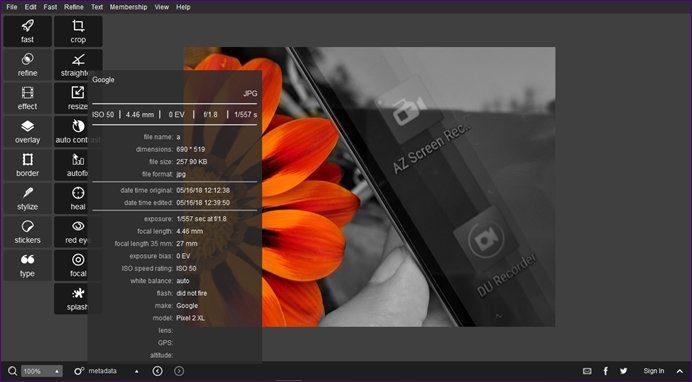The width and height of the screenshot is (692, 382).
Task: Click the '05/16/18 12:12:38' original date
Action: tap(203, 191)
